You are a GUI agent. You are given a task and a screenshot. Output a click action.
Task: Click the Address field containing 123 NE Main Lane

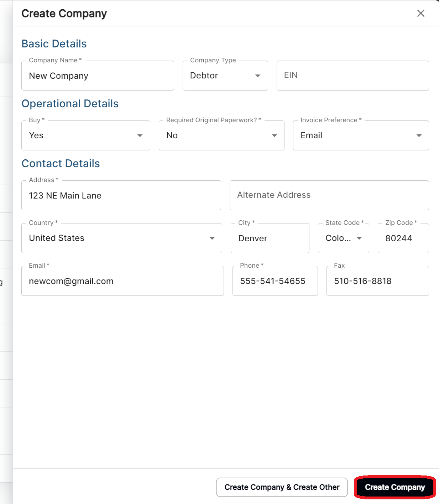tap(121, 195)
